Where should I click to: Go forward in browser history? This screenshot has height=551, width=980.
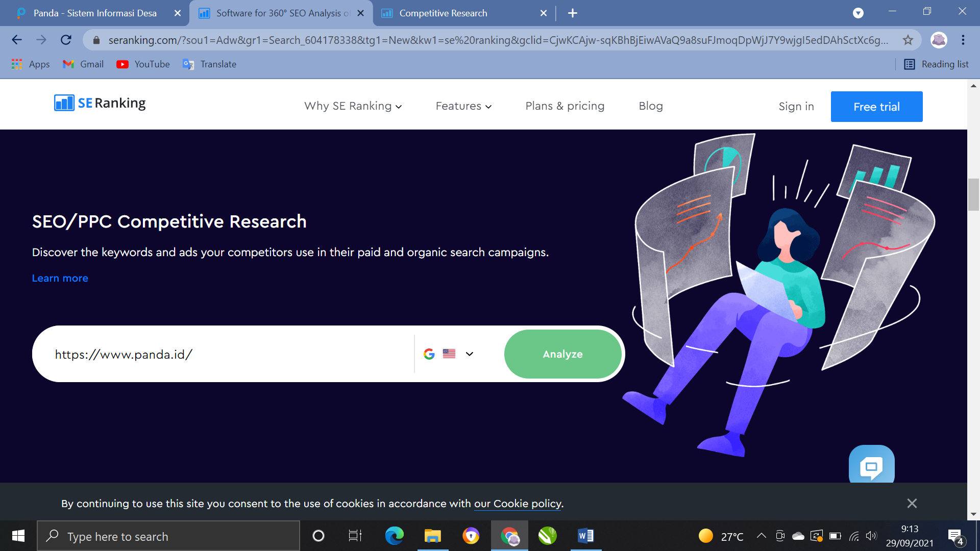pos(41,40)
